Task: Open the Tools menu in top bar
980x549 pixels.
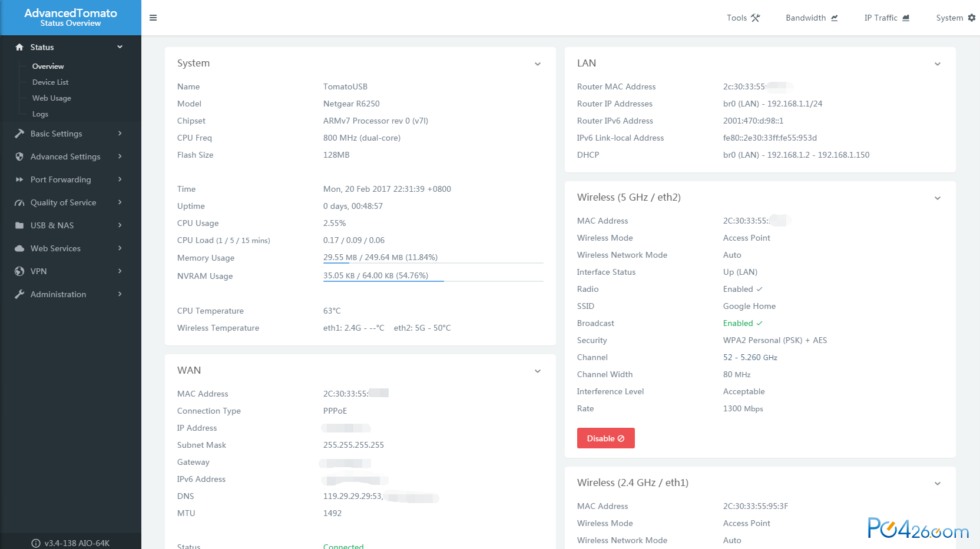Action: tap(743, 18)
